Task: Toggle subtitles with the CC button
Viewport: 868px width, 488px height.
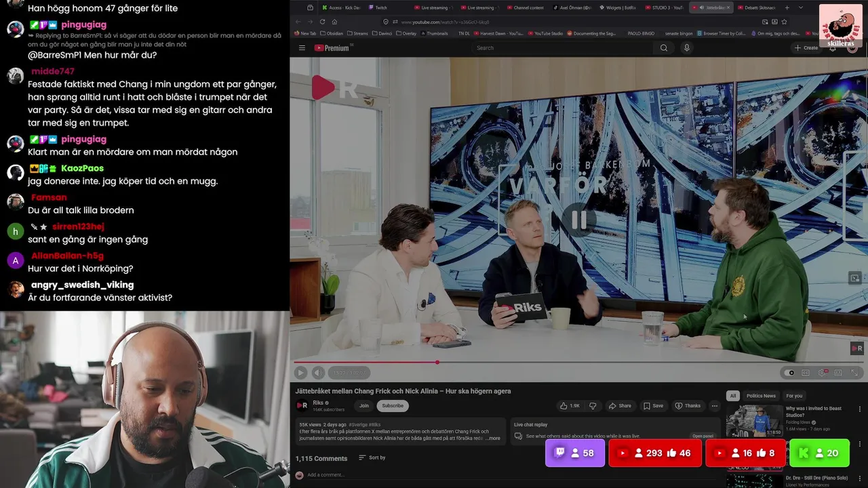Action: click(806, 373)
